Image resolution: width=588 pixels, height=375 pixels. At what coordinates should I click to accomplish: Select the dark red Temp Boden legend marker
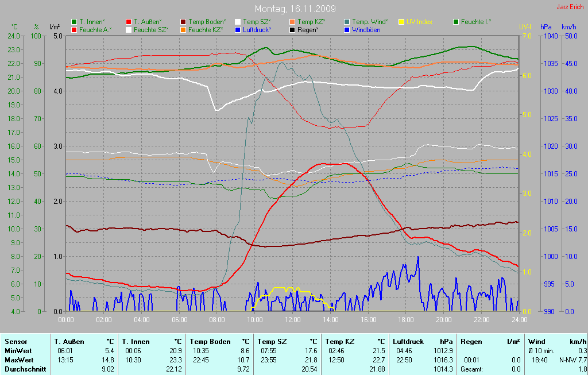tap(183, 22)
